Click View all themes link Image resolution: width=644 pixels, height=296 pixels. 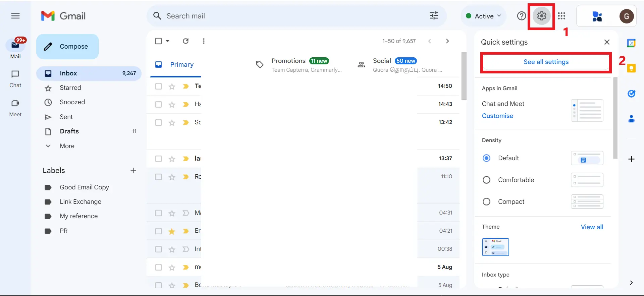(x=592, y=227)
